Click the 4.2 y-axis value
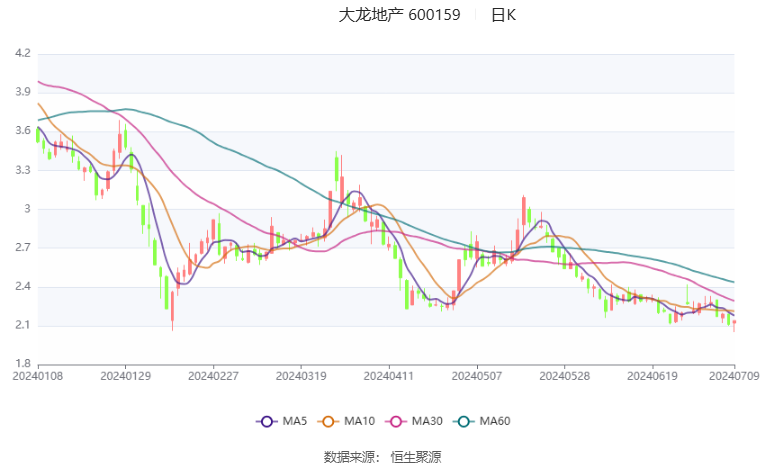Viewport: 765px width, 465px height. [x=22, y=53]
